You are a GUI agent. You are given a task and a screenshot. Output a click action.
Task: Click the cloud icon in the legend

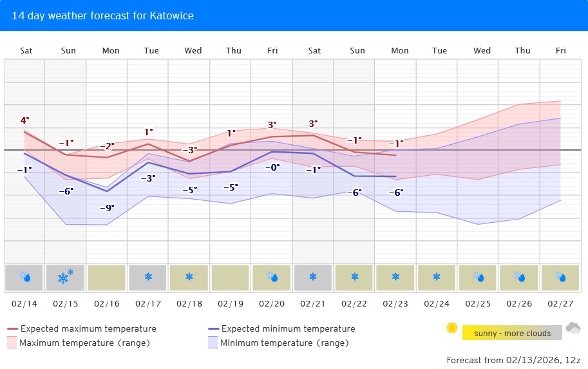pyautogui.click(x=573, y=329)
